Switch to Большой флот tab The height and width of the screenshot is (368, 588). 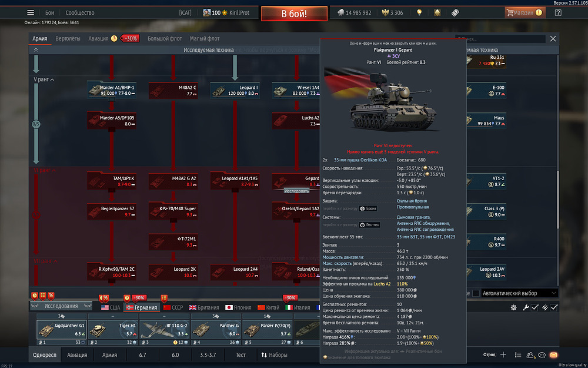[165, 39]
